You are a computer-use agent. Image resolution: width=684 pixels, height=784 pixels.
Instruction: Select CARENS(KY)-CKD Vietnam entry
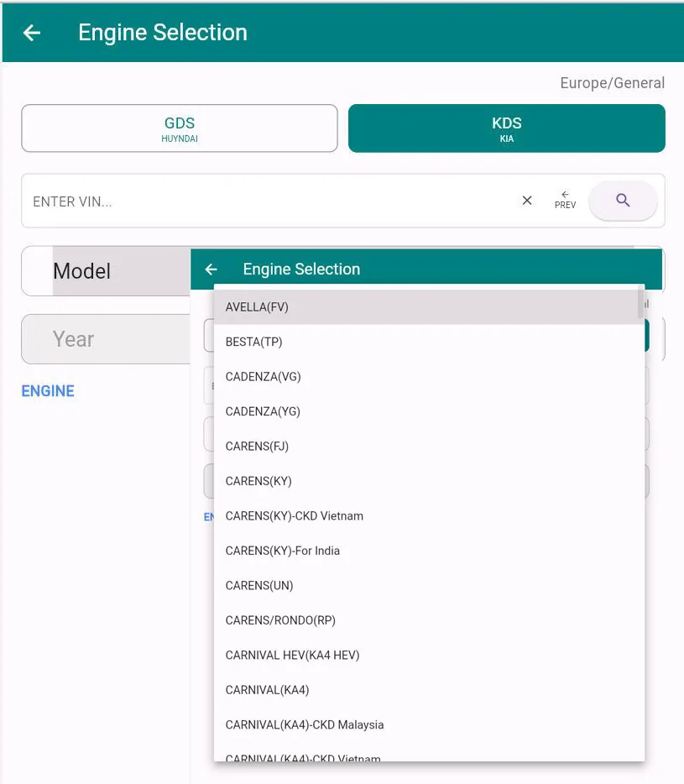(x=429, y=516)
